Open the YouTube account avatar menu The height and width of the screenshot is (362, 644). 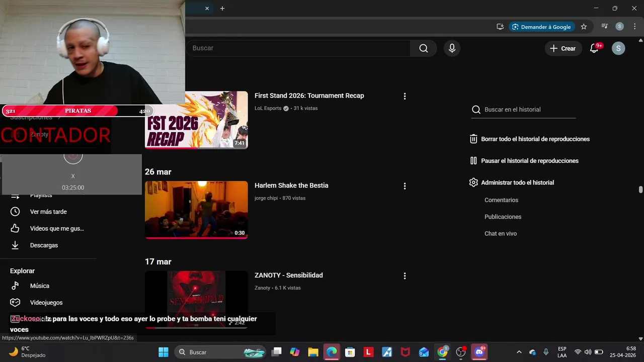(618, 48)
